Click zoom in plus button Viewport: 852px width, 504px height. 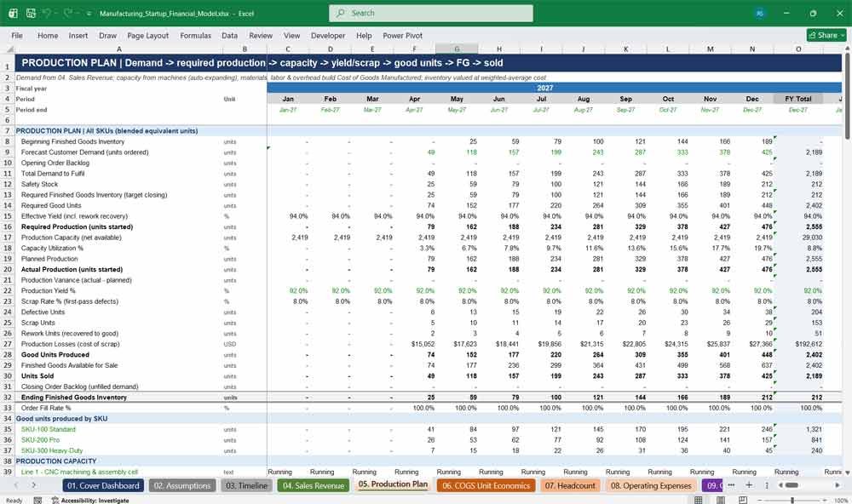click(x=825, y=500)
